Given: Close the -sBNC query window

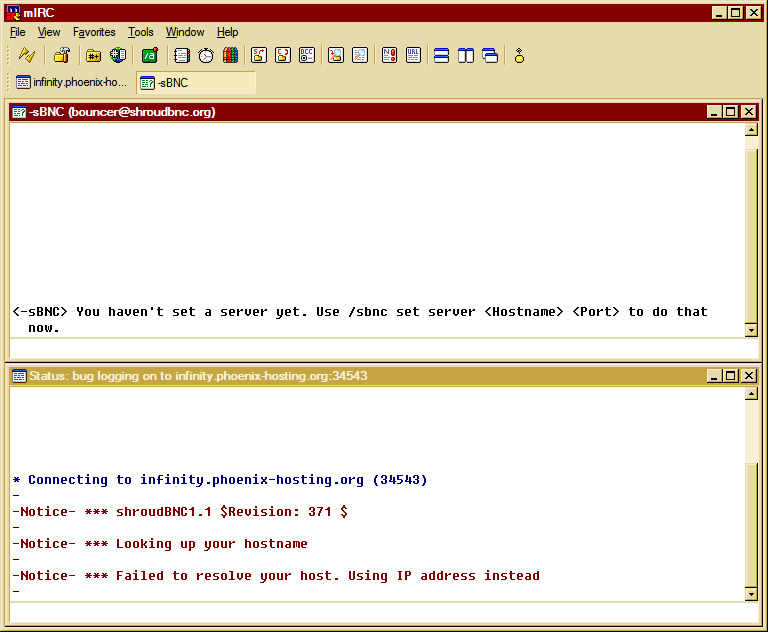Looking at the screenshot, I should coord(749,112).
